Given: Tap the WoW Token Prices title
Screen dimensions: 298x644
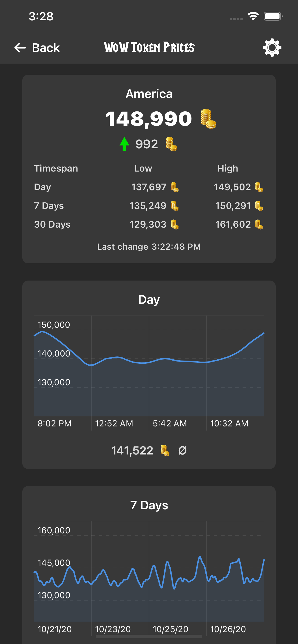Looking at the screenshot, I should [149, 47].
